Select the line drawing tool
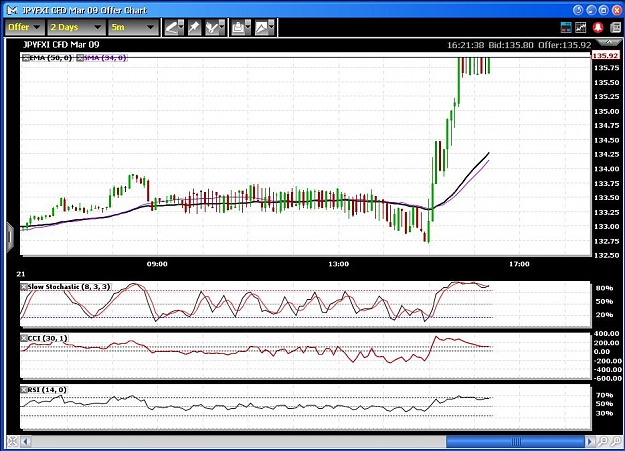625x451 pixels. pos(171,28)
